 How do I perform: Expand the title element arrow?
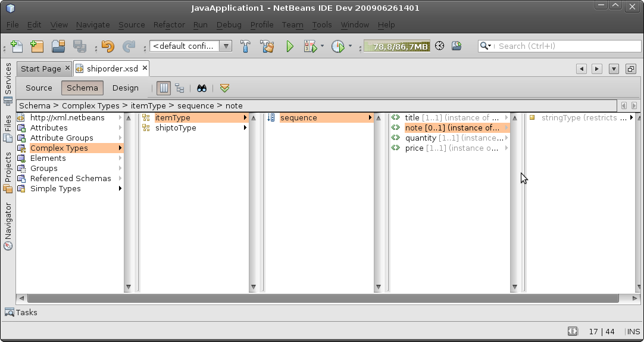coord(507,117)
